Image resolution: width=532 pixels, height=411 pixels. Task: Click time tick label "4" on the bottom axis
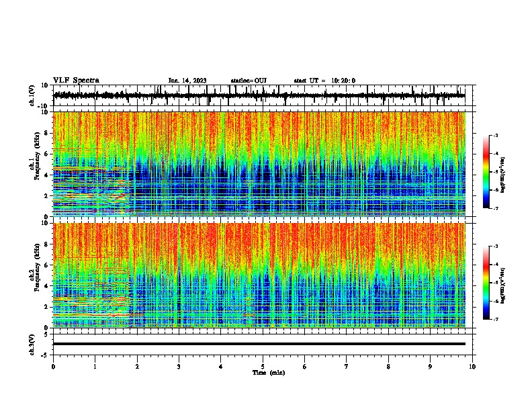(x=221, y=367)
